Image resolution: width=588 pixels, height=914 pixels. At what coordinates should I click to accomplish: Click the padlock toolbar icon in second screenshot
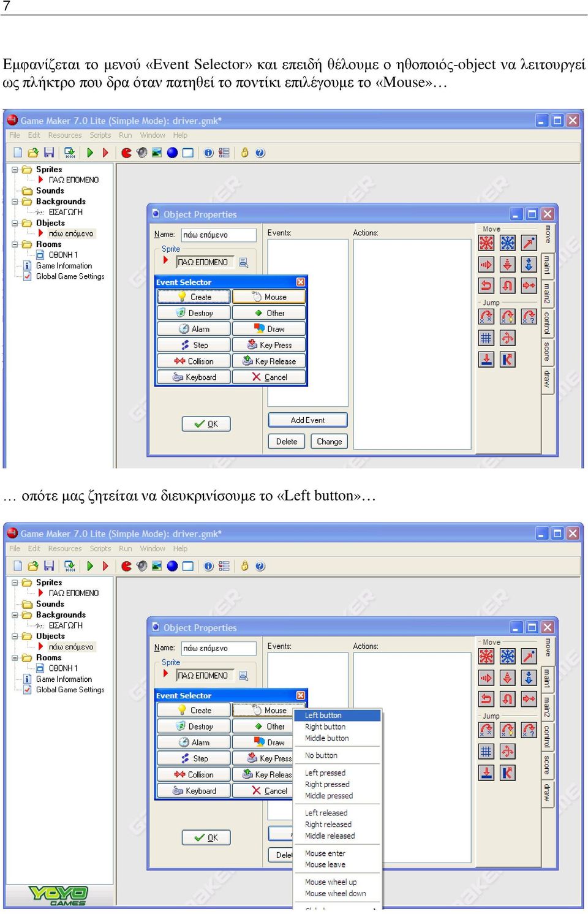(244, 566)
